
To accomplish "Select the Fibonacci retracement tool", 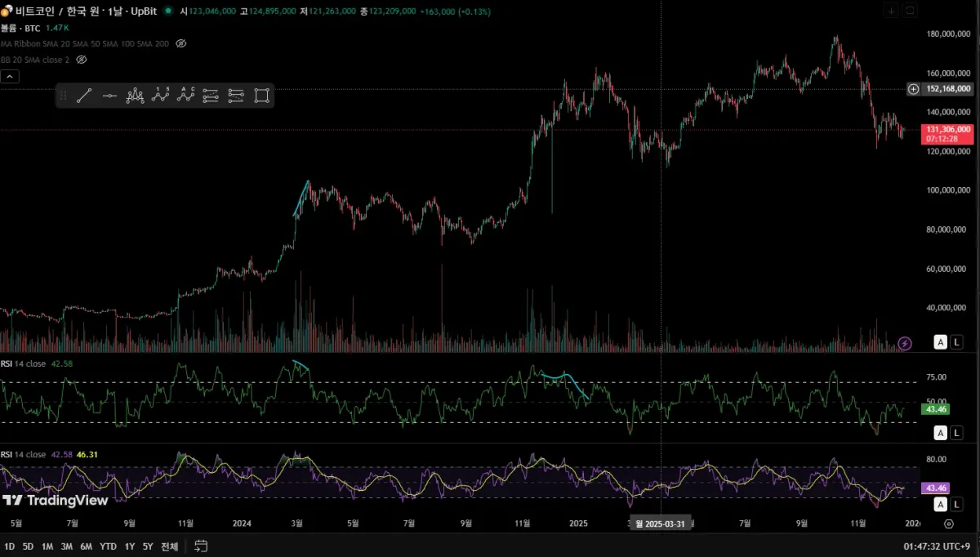I will pos(211,96).
